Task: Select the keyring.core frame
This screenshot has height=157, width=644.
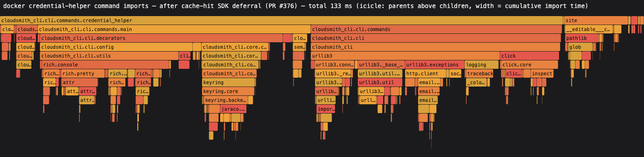Action: click(228, 91)
